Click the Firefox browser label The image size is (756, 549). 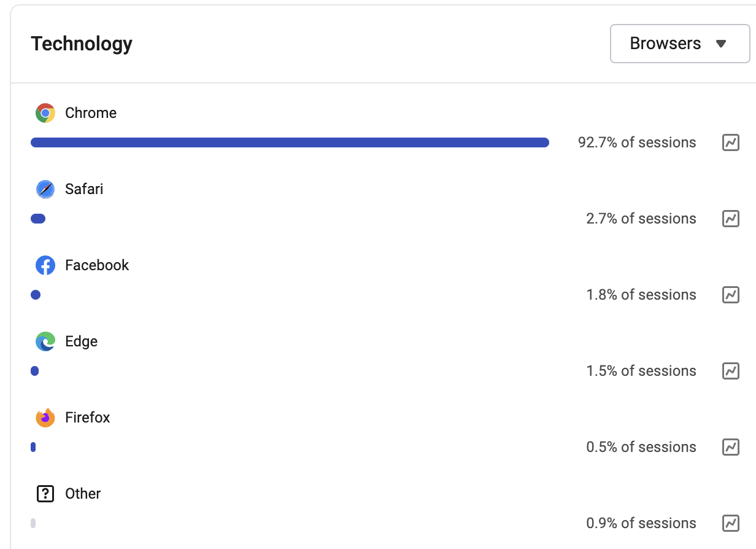tap(88, 418)
